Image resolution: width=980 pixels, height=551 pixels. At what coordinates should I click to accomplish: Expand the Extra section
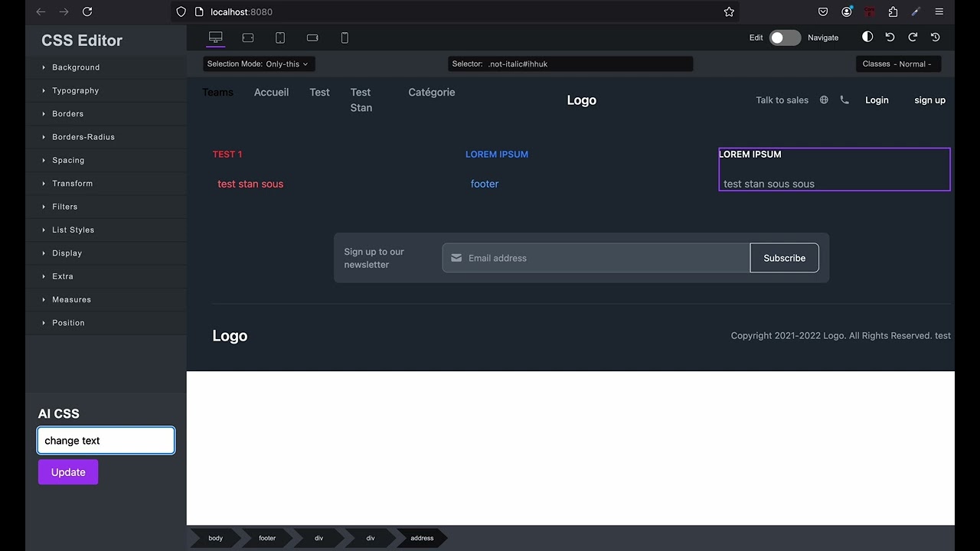click(x=106, y=276)
